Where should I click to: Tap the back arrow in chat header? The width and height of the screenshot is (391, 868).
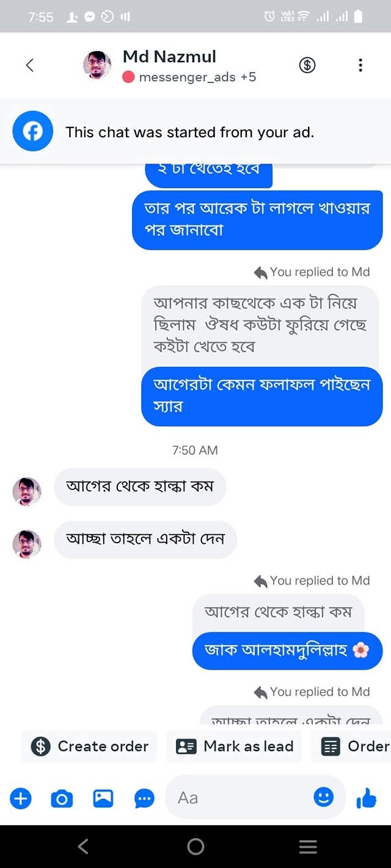pyautogui.click(x=29, y=65)
